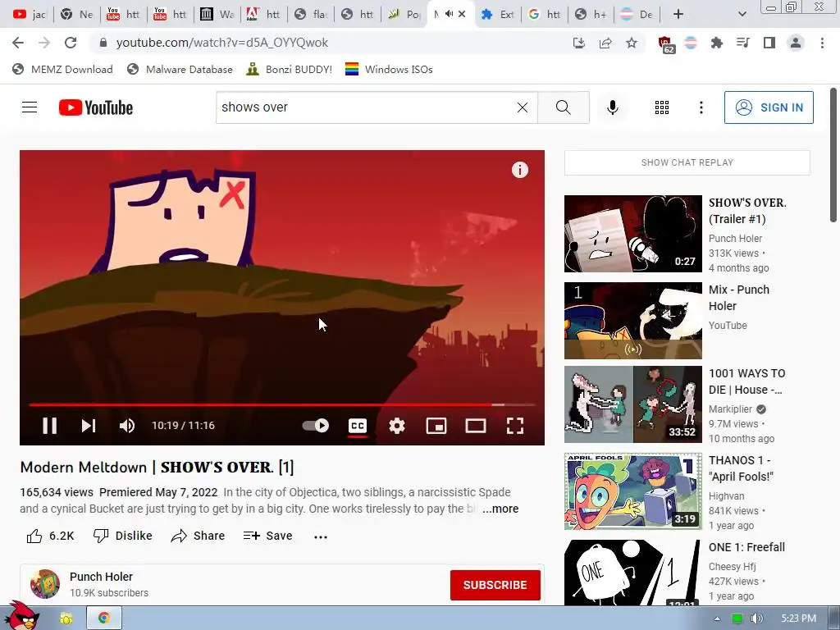Open a new browser tab
The height and width of the screenshot is (630, 840).
[x=678, y=15]
